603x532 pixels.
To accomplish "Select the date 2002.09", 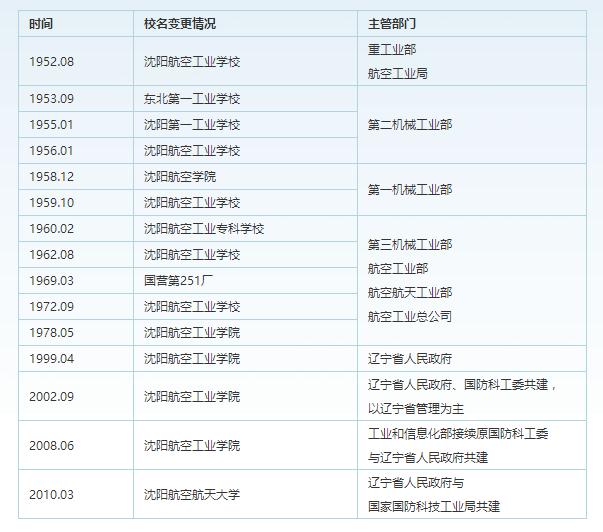I will click(x=52, y=396).
